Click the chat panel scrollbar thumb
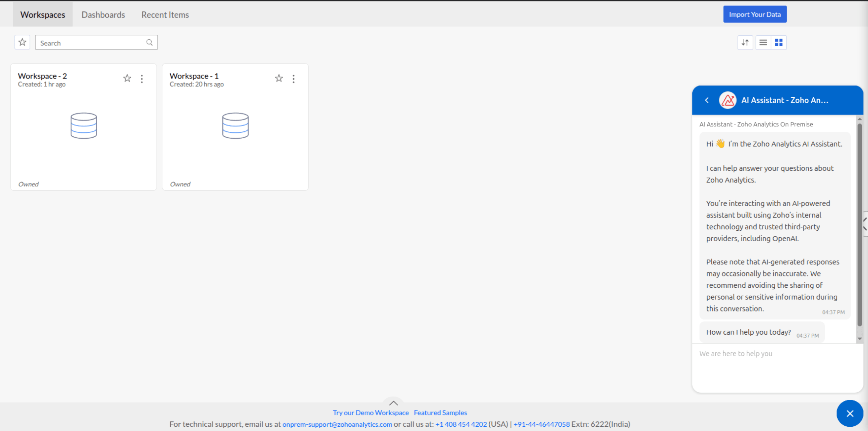Viewport: 868px width, 431px height. pyautogui.click(x=860, y=225)
